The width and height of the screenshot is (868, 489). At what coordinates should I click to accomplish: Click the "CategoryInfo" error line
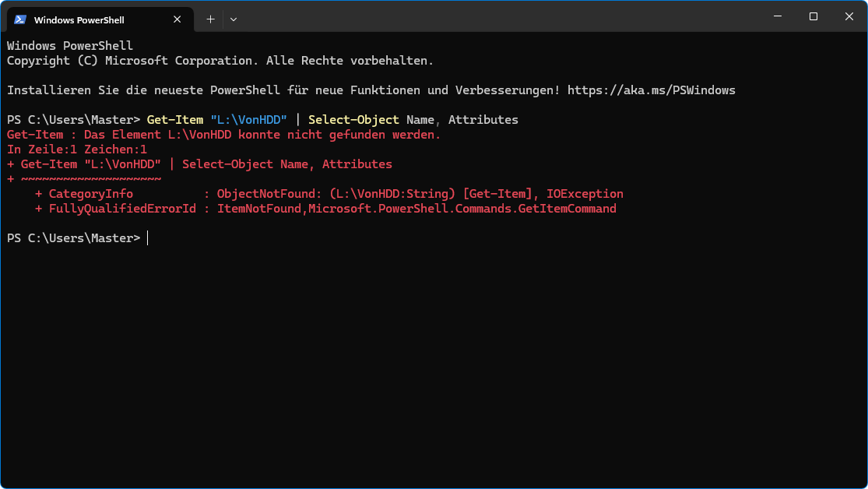[329, 194]
